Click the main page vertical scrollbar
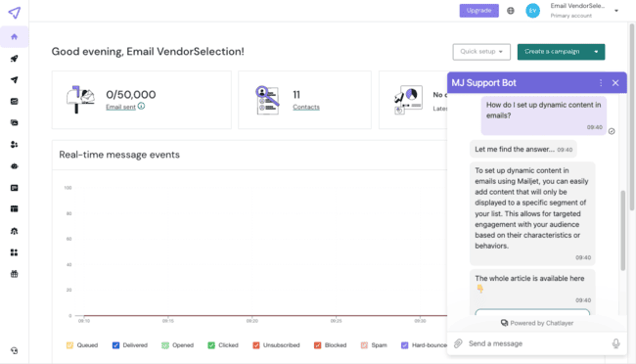Screen dimensions: 636x364 (x=631, y=116)
